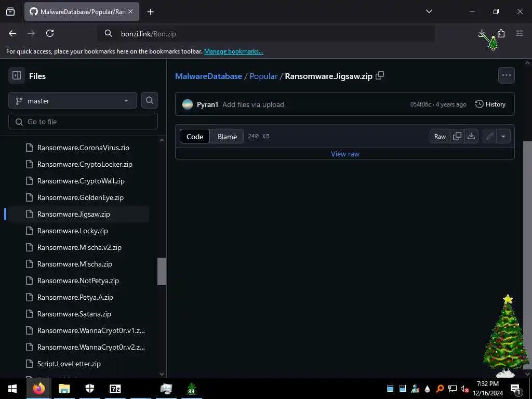The height and width of the screenshot is (399, 532).
Task: Open the more file actions menu
Action: pyautogui.click(x=506, y=75)
